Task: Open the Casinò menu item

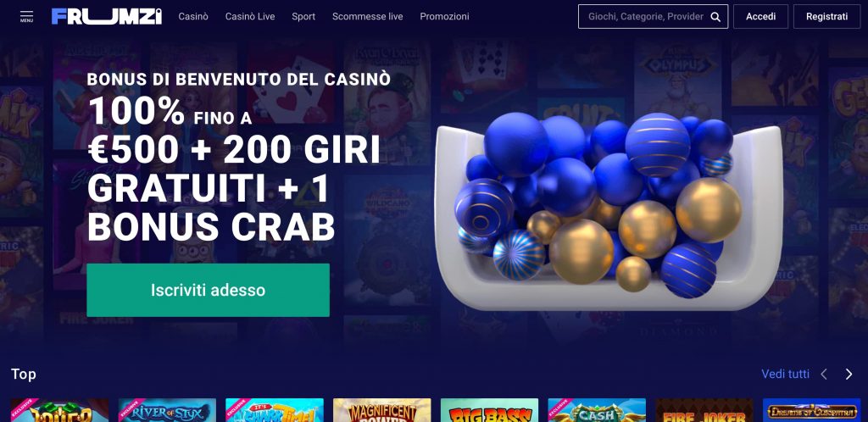Action: tap(193, 17)
